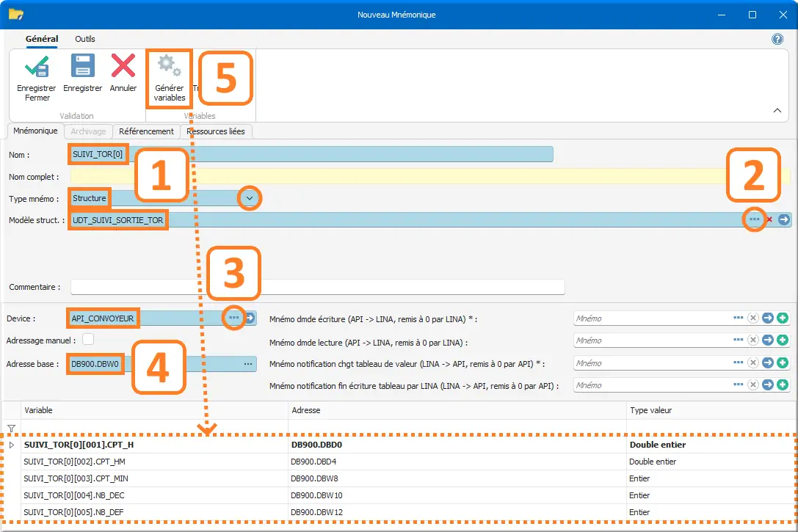Expand the SUIVI_TOR[0][001].CPT_H row
Image resolution: width=798 pixels, height=532 pixels.
(11, 445)
